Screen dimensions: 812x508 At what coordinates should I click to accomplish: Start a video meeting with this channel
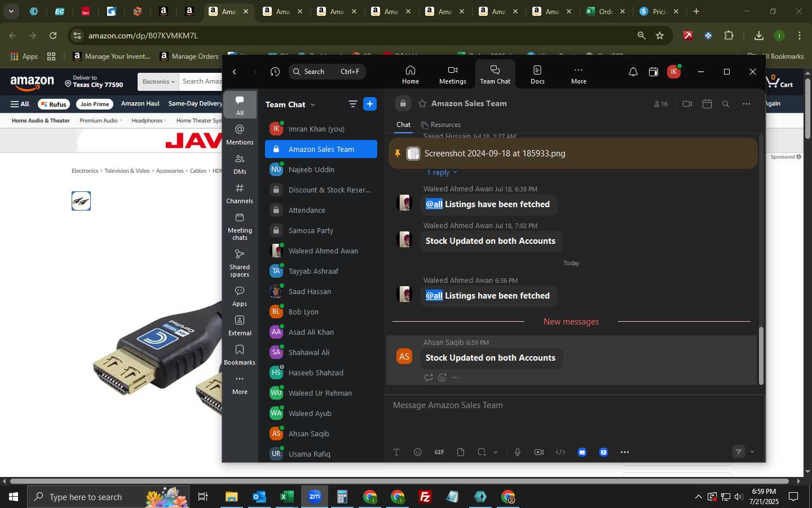click(x=687, y=104)
